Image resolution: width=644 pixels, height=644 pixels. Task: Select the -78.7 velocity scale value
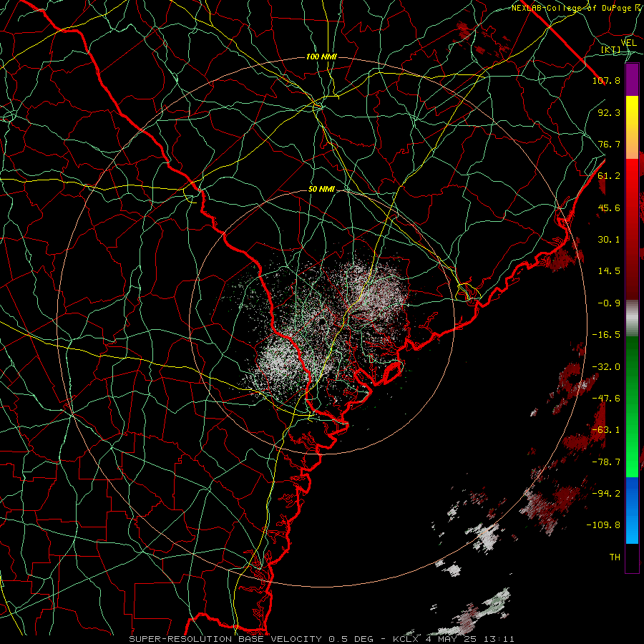(x=606, y=462)
